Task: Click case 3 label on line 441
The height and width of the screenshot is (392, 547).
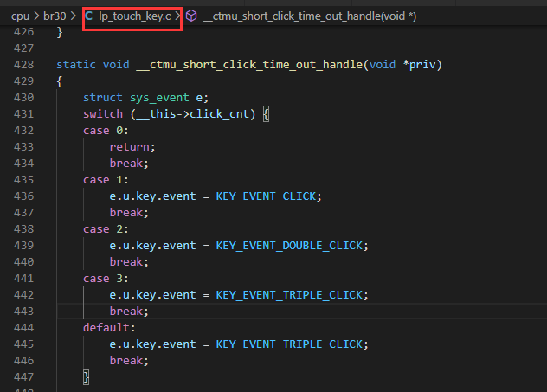Action: [106, 279]
